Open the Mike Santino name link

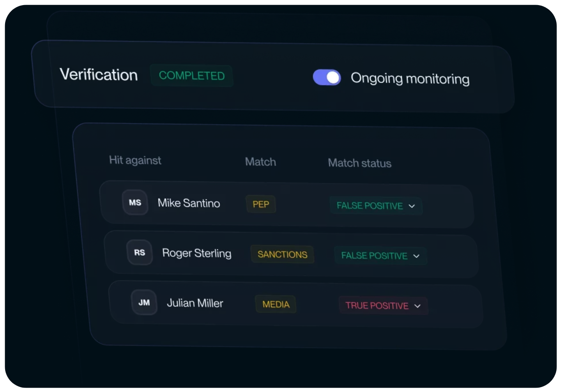[189, 203]
